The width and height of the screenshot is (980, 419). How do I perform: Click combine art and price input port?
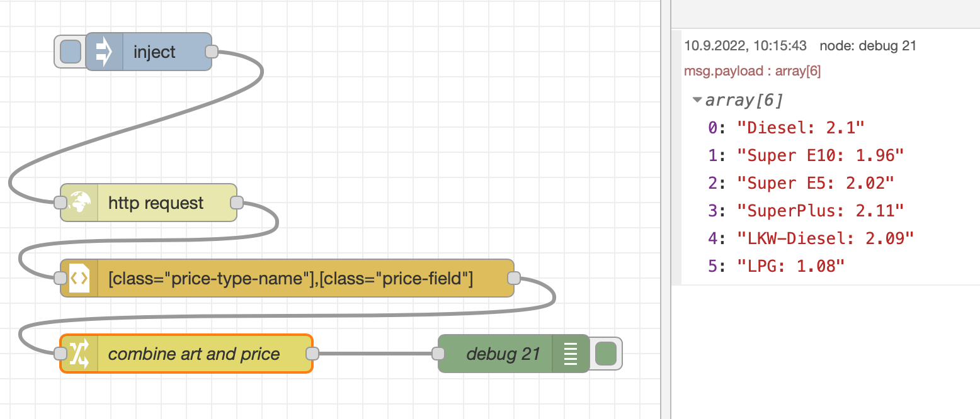[60, 354]
